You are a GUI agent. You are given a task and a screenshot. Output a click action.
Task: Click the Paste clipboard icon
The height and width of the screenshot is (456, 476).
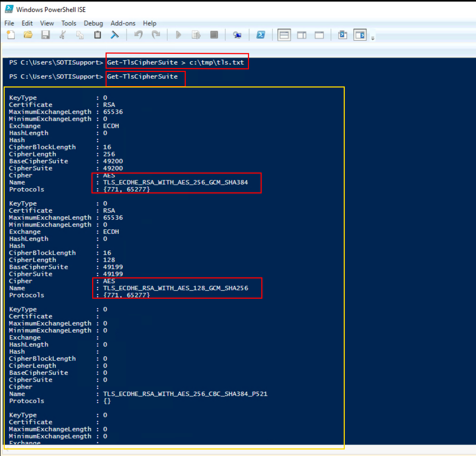pyautogui.click(x=98, y=35)
